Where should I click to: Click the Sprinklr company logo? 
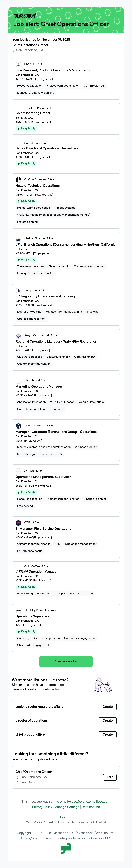click(18, 64)
